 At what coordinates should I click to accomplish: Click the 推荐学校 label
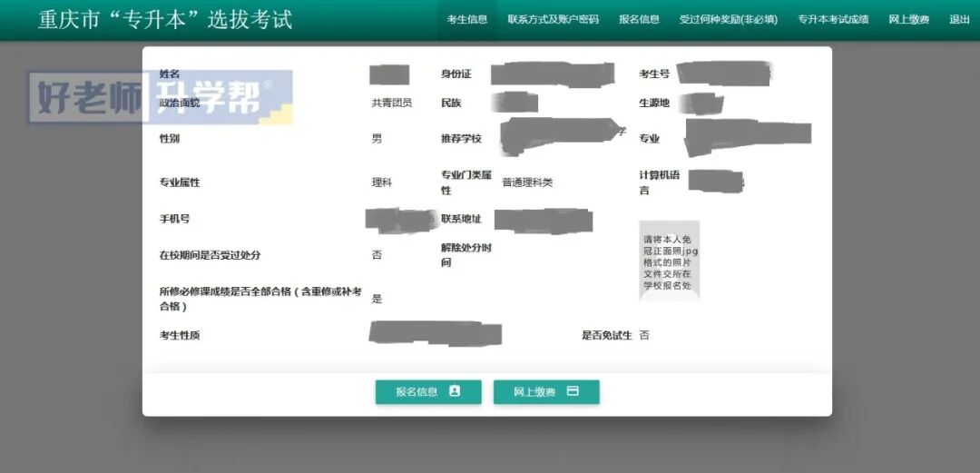461,139
